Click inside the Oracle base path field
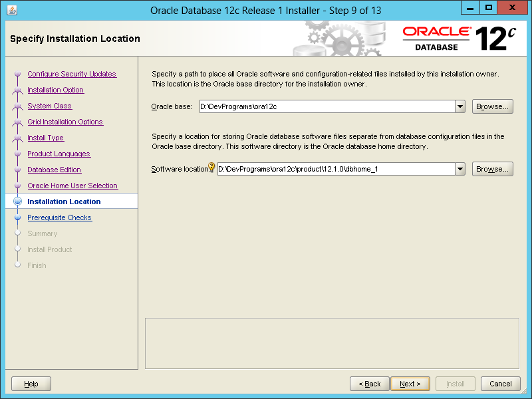 pos(327,106)
